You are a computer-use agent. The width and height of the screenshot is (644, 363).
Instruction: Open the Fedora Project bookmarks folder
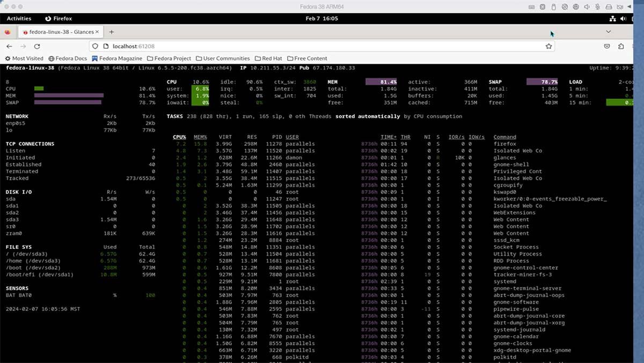[x=169, y=58]
